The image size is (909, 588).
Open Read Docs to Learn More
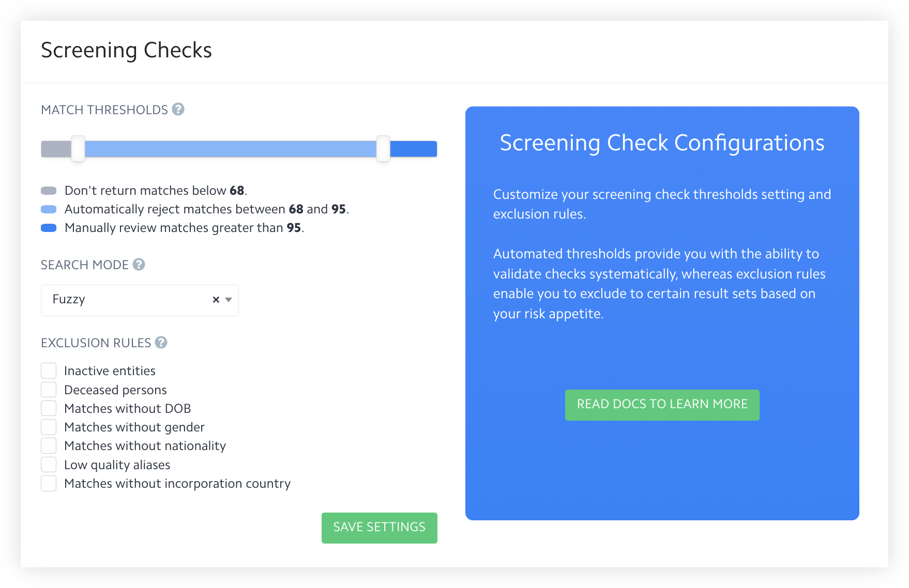point(662,405)
